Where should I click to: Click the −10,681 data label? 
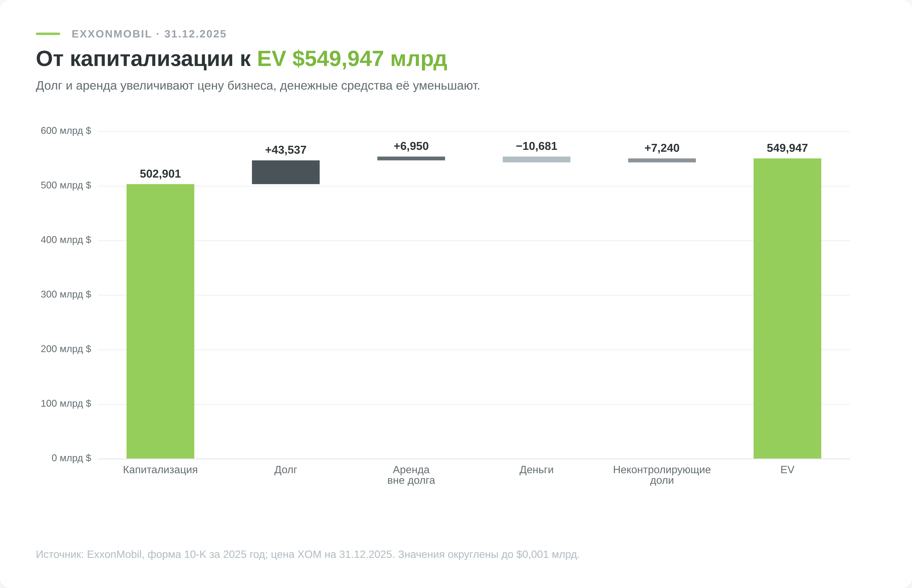(536, 146)
